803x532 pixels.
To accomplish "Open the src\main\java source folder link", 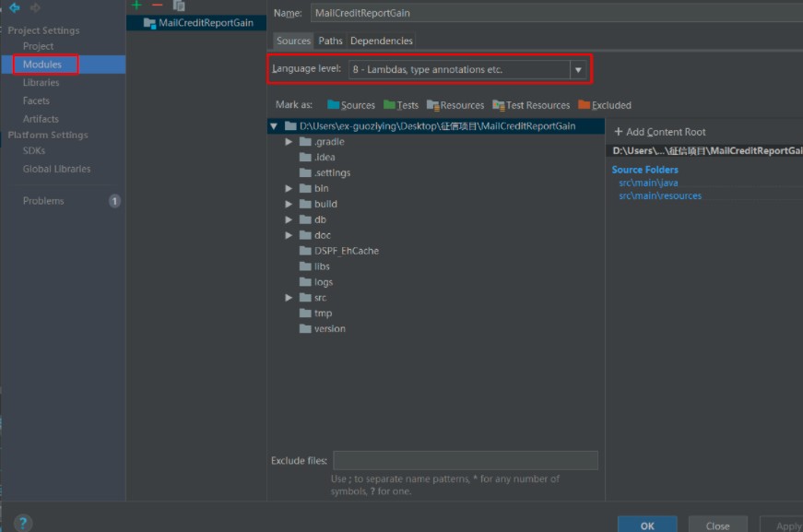I will [648, 183].
